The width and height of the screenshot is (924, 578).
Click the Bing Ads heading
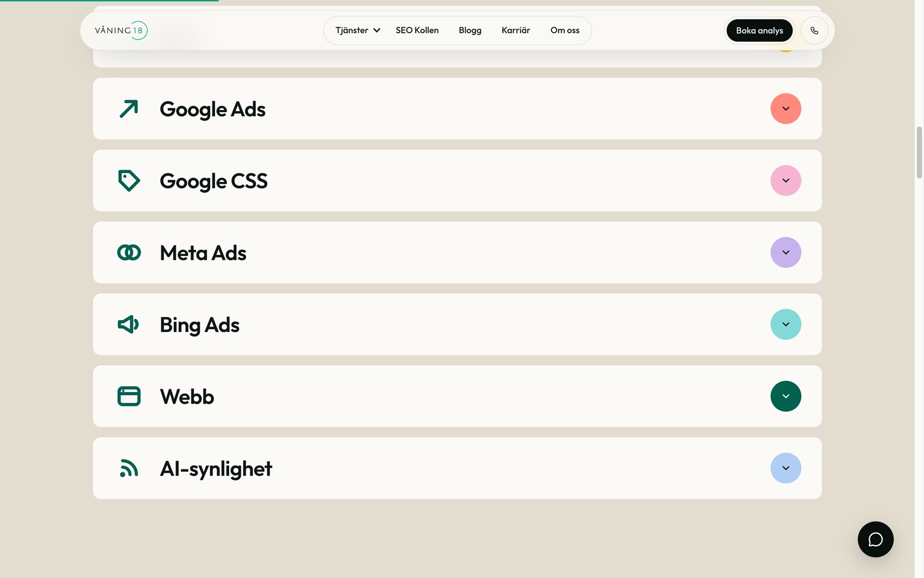click(199, 325)
